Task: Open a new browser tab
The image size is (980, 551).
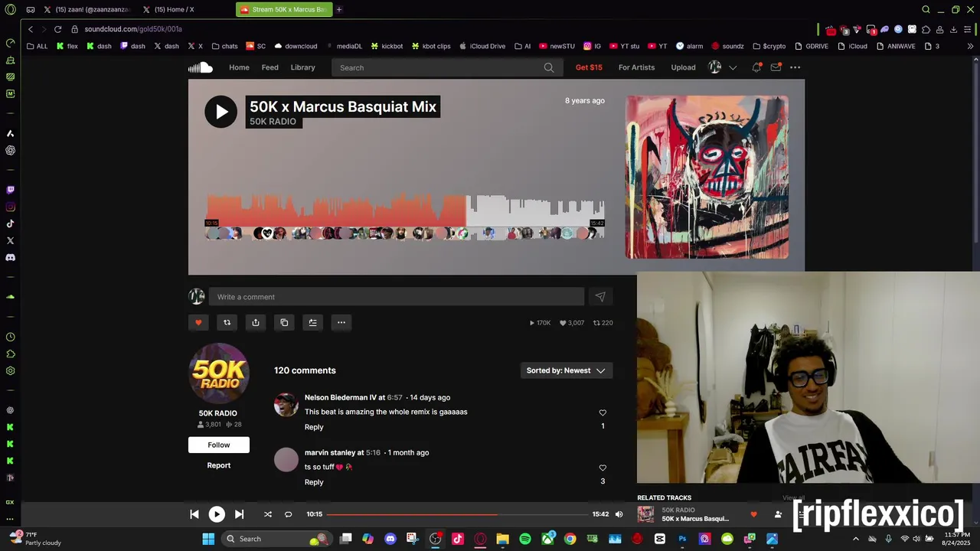Action: [x=339, y=9]
